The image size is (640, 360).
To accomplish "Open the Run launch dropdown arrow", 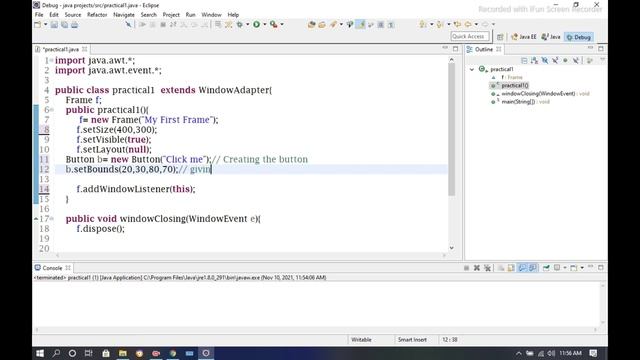I will (x=264, y=25).
